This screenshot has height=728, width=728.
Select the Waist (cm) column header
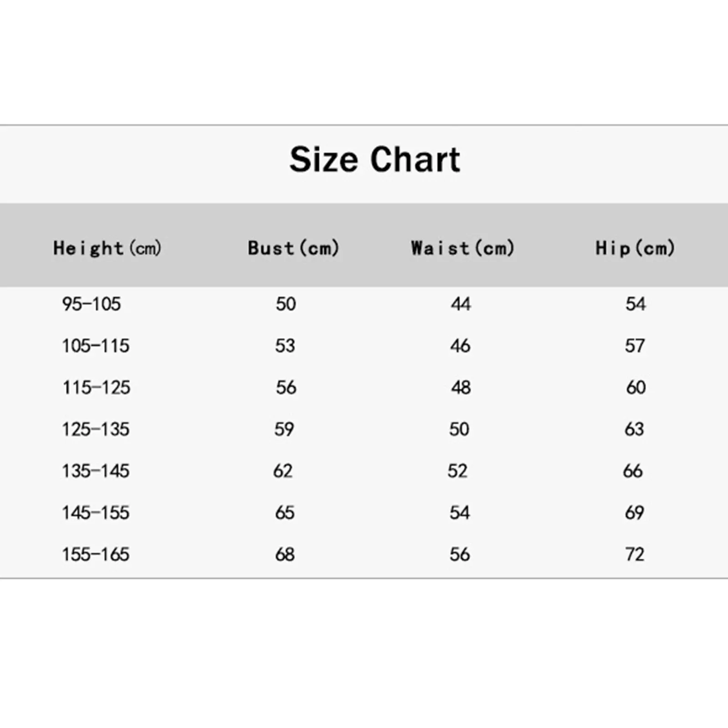point(462,248)
